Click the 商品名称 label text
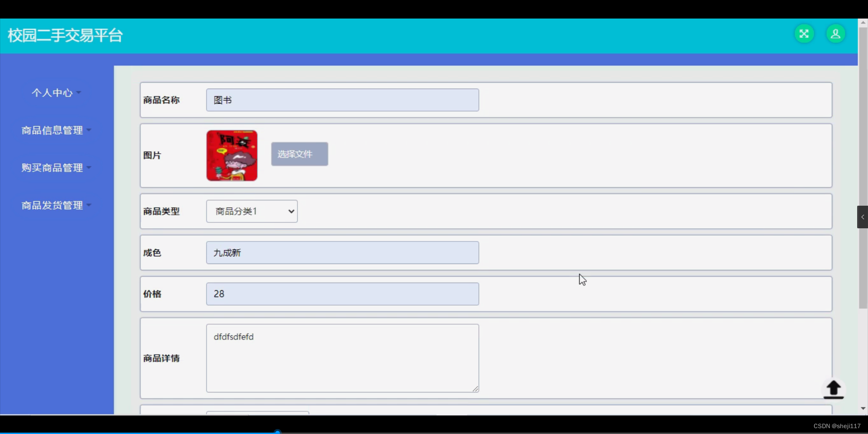 (161, 100)
